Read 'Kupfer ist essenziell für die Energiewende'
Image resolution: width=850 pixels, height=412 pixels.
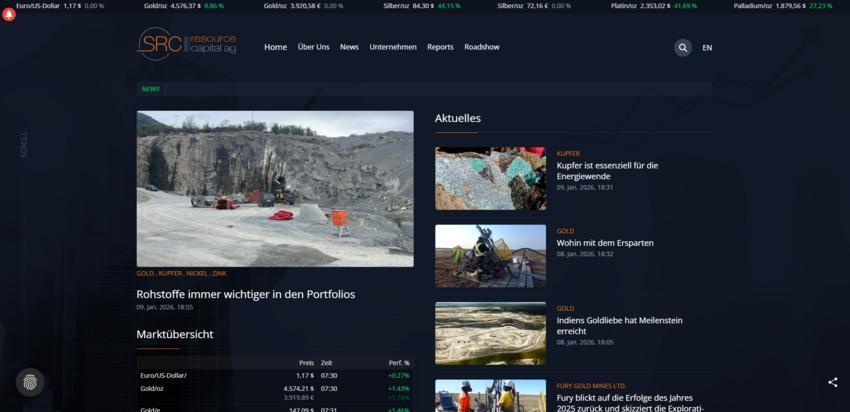[x=607, y=170]
